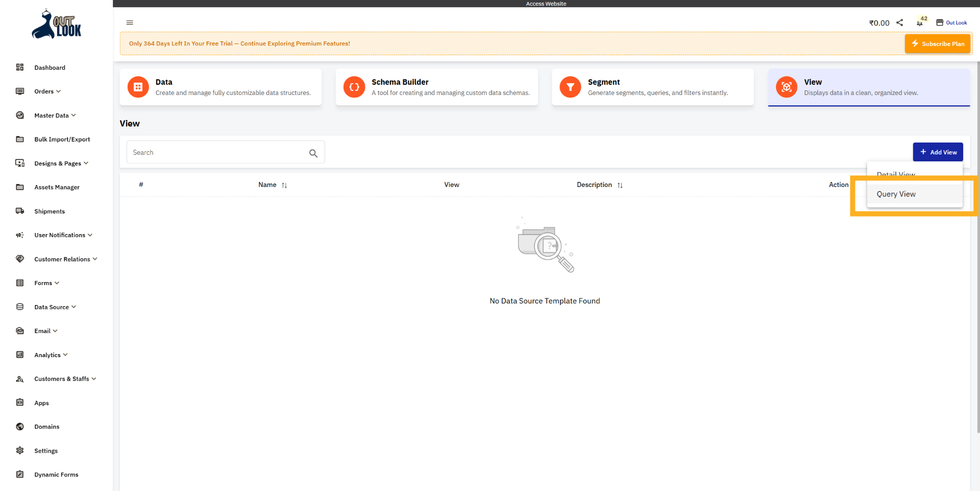Click the search magnifier icon
The width and height of the screenshot is (980, 491).
point(313,153)
